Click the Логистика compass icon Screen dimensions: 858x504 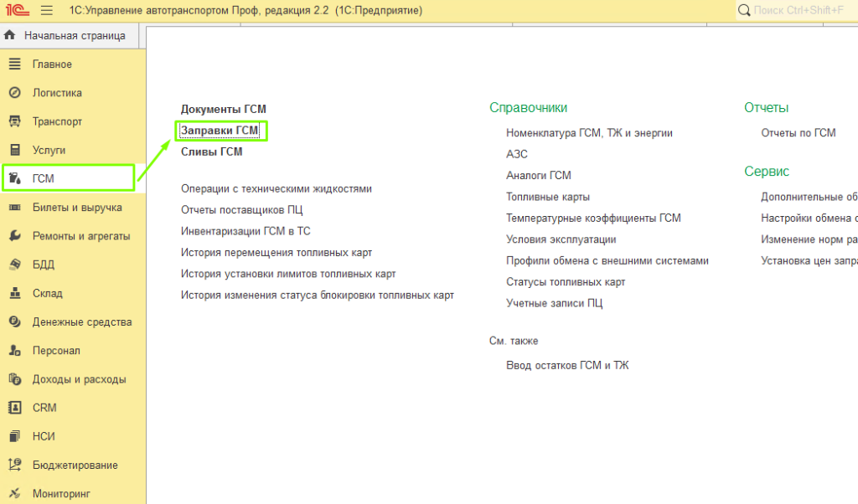tap(15, 92)
